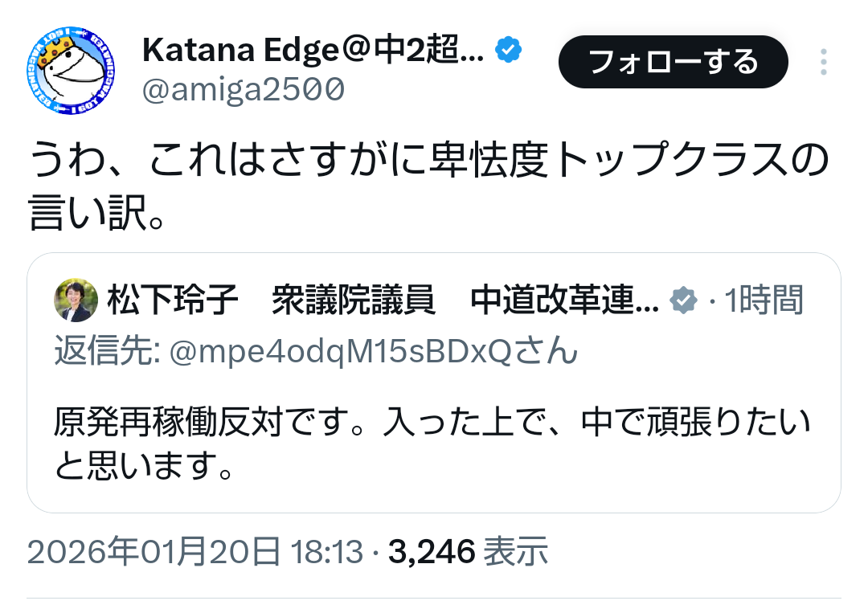The height and width of the screenshot is (613, 868).
Task: Open the three-dot more options menu
Action: 823,62
